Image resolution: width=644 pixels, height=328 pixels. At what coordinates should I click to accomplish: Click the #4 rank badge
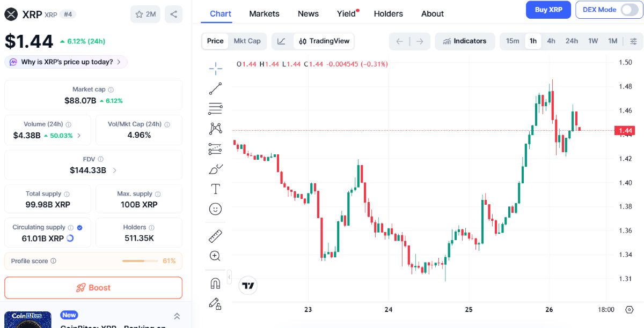click(x=68, y=14)
